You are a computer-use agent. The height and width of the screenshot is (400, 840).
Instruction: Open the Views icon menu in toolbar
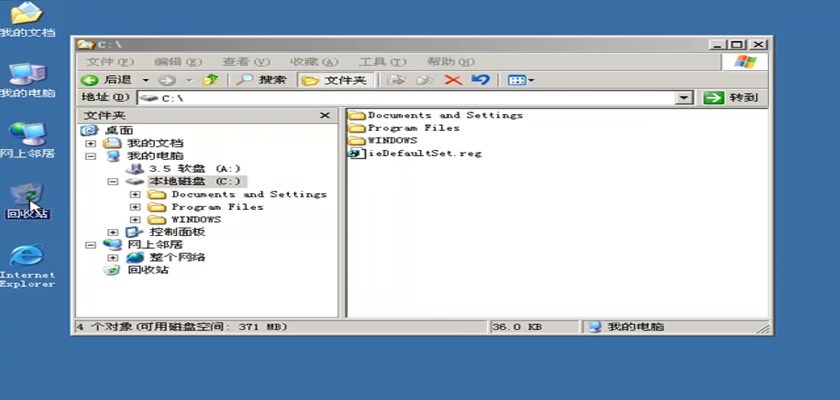520,80
